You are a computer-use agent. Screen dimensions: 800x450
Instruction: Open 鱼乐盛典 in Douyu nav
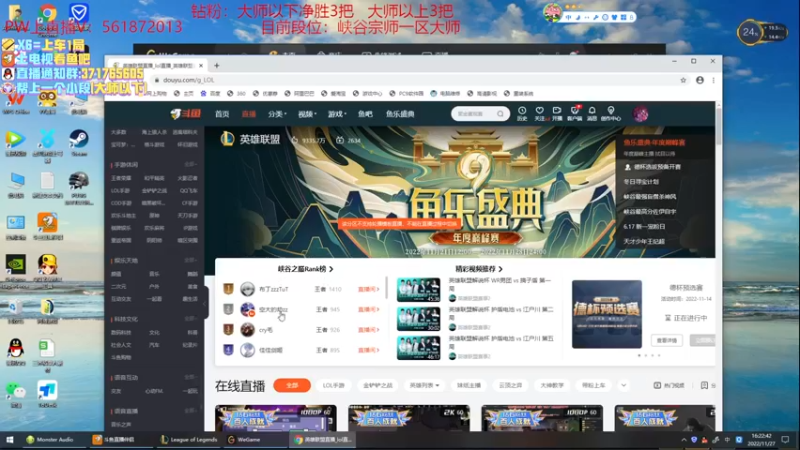point(400,114)
